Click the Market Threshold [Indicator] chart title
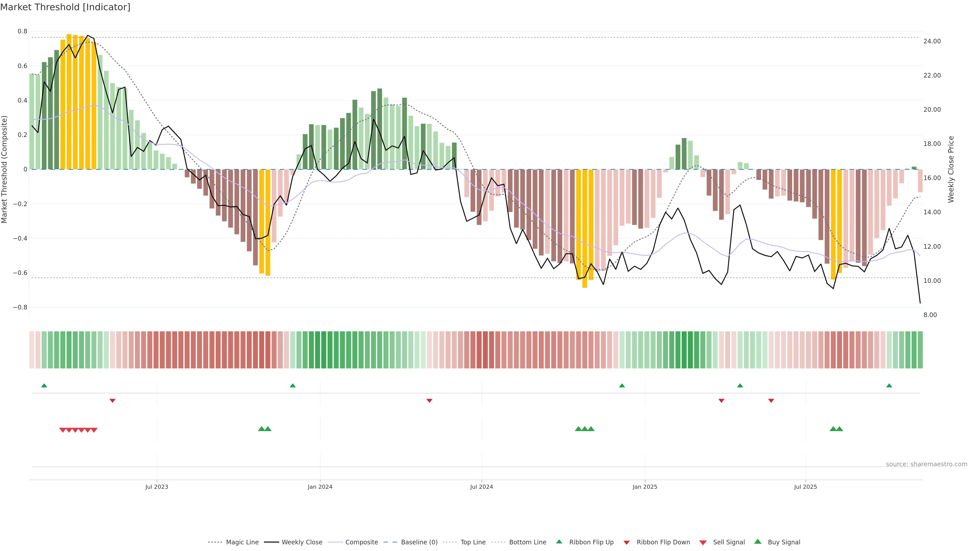The width and height of the screenshot is (980, 551). tap(65, 7)
